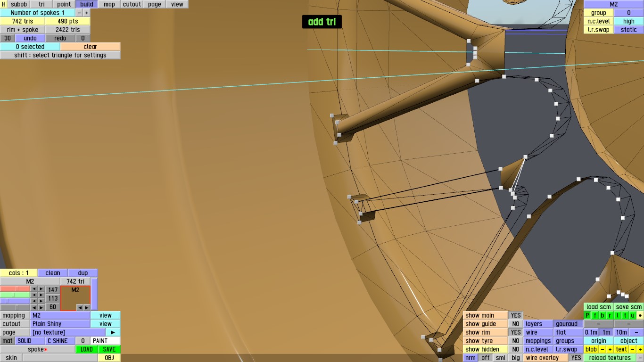Click left arrow beside the blue slider
Viewport: 644px width, 362px height.
tap(34, 301)
